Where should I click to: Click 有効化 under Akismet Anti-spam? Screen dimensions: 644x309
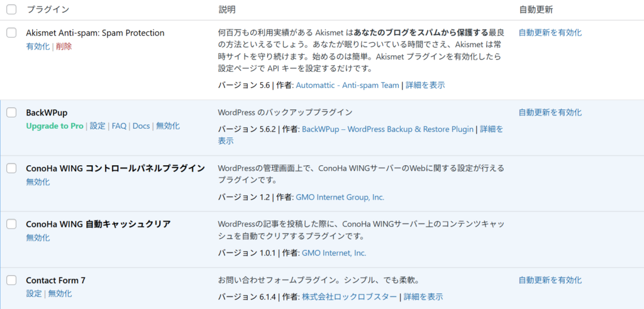pyautogui.click(x=38, y=46)
